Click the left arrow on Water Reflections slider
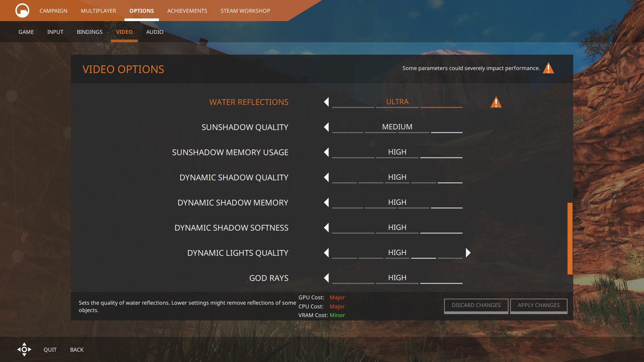 pyautogui.click(x=327, y=102)
